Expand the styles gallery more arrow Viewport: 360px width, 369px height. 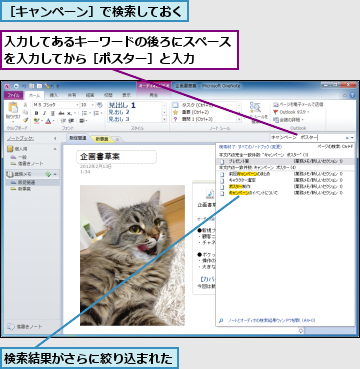pos(164,119)
